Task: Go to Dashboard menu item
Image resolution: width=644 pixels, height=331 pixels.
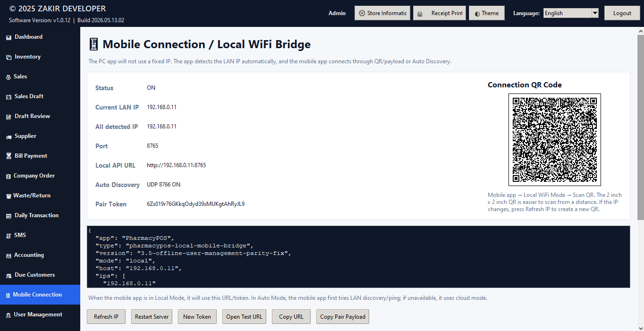Action: tap(40, 37)
